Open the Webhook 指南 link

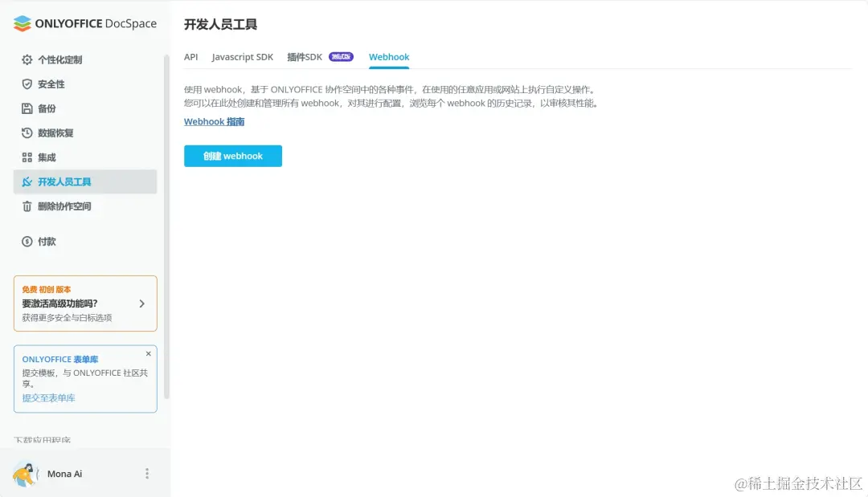(x=215, y=121)
